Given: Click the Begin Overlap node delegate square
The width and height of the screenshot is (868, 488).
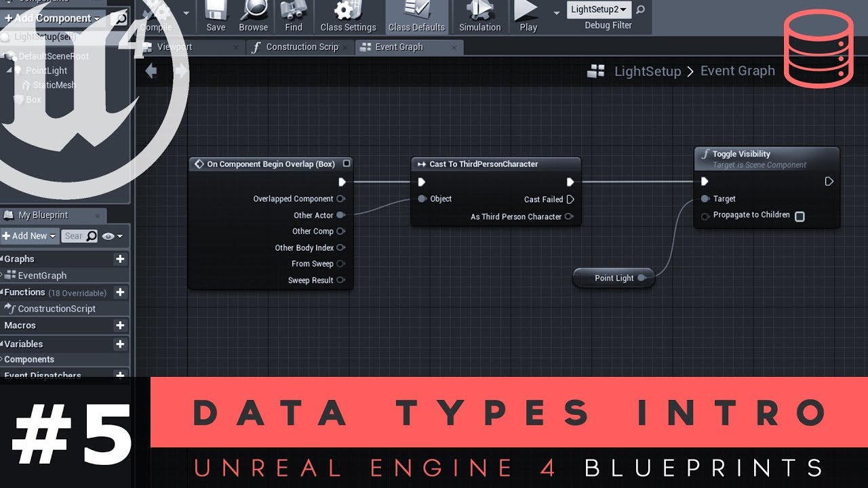Looking at the screenshot, I should [347, 163].
